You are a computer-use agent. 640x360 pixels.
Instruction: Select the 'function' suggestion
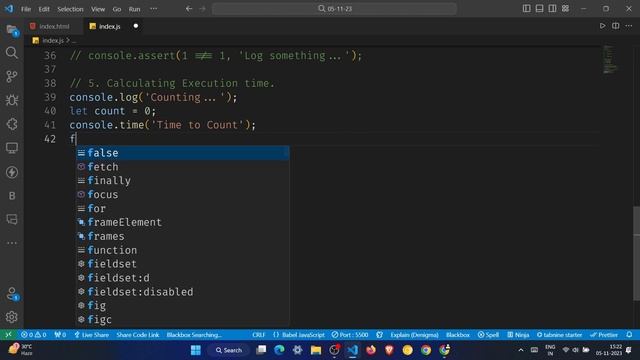click(183, 250)
